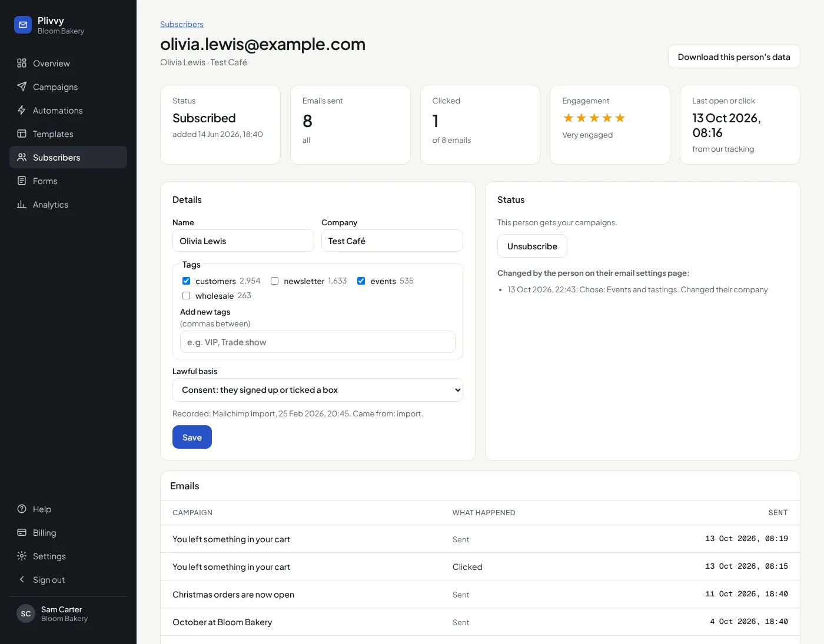Click the Recorded: Mailchimp import note
This screenshot has height=644, width=824.
pyautogui.click(x=298, y=413)
